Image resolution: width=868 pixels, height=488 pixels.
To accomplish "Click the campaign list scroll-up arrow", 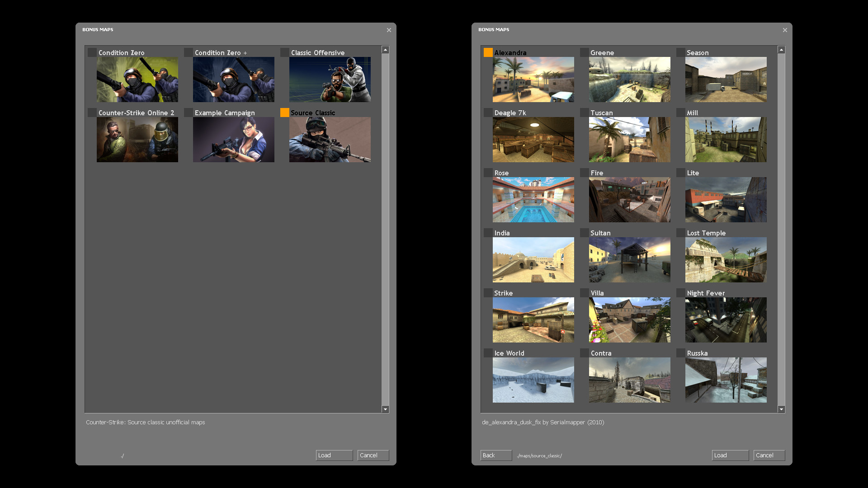I will [x=385, y=50].
